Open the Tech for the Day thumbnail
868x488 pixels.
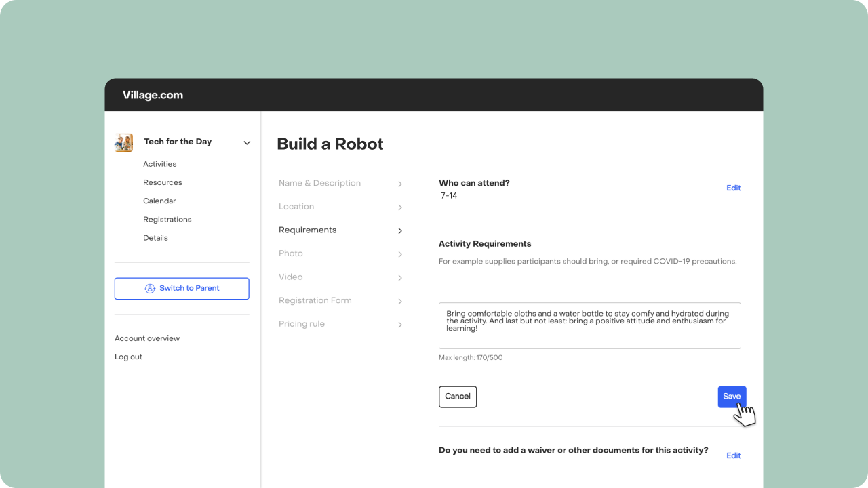(x=124, y=142)
